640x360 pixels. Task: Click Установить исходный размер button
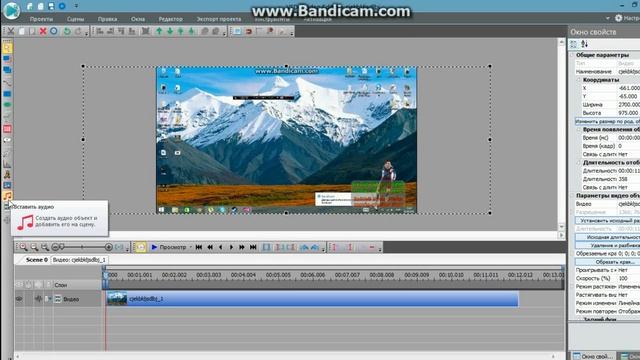pyautogui.click(x=608, y=220)
